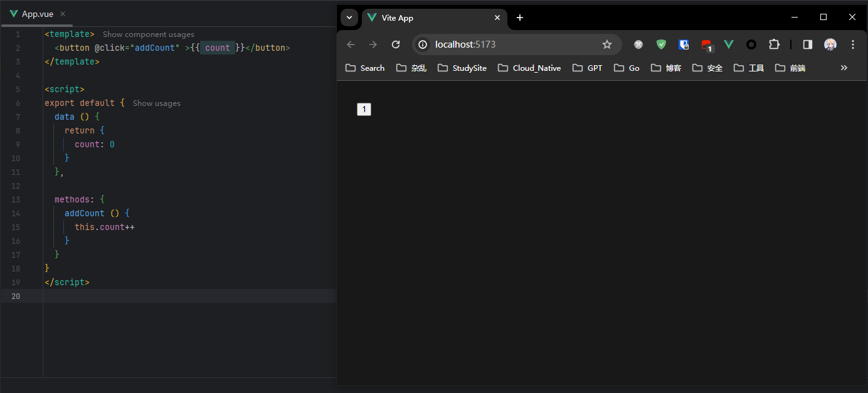Open the 博客 bookmark folder

pos(666,68)
